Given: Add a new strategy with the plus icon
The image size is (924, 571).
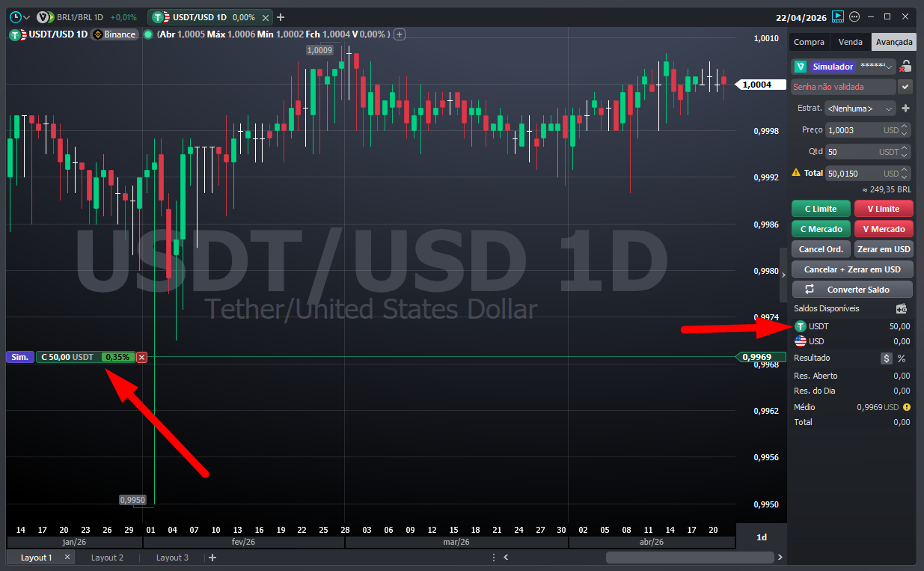Looking at the screenshot, I should (x=905, y=109).
